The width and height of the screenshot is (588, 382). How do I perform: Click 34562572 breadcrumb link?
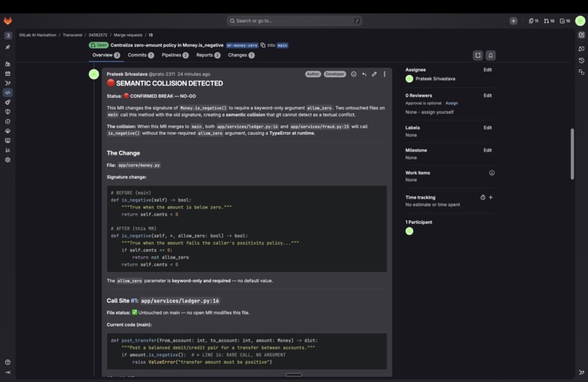(x=98, y=35)
